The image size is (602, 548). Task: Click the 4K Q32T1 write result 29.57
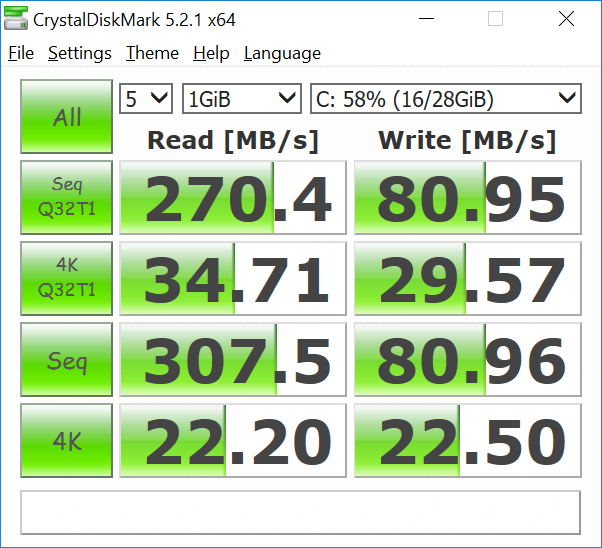pos(468,278)
